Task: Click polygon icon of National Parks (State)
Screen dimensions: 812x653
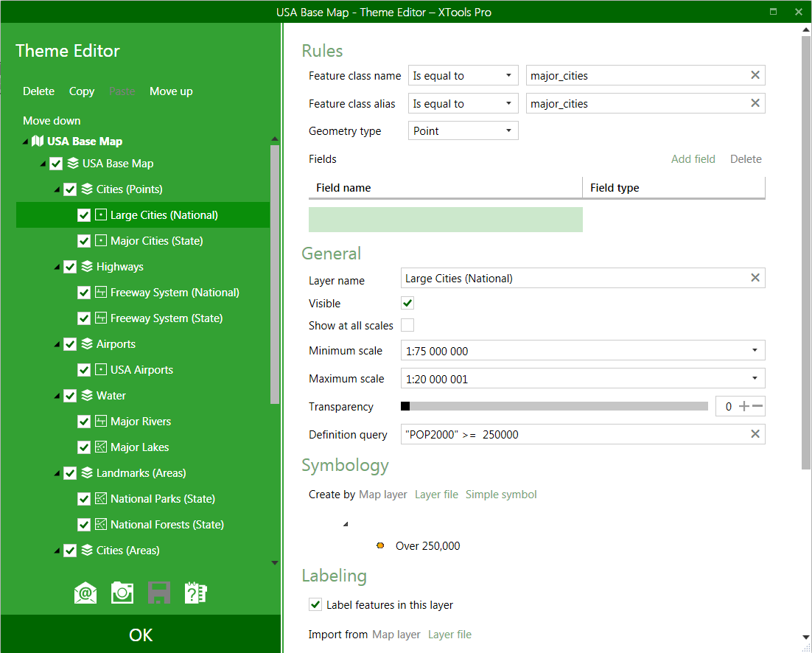Action: [x=101, y=499]
